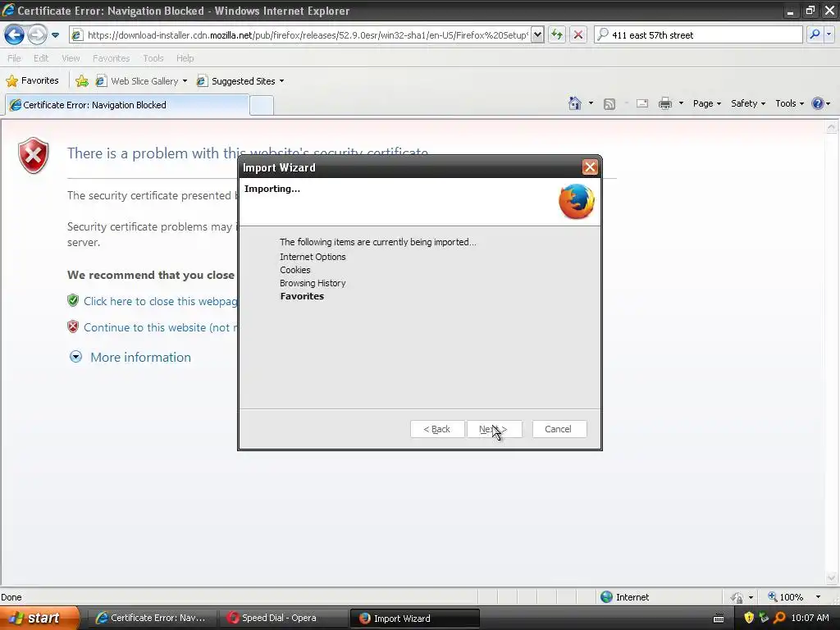
Task: Open the Edit menu
Action: coord(41,58)
